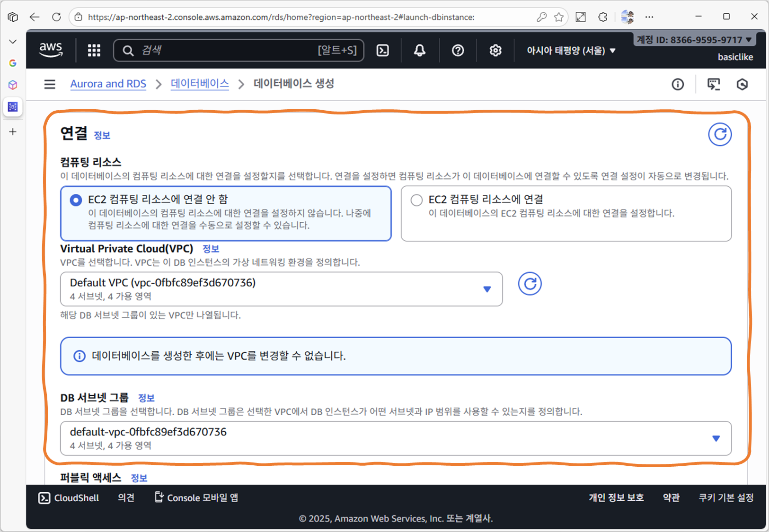The height and width of the screenshot is (532, 769).
Task: Expand the account ID menu
Action: [x=694, y=40]
